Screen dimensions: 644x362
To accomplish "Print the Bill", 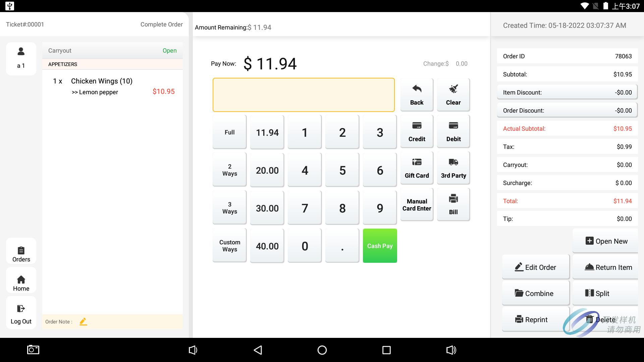I will coord(453,204).
